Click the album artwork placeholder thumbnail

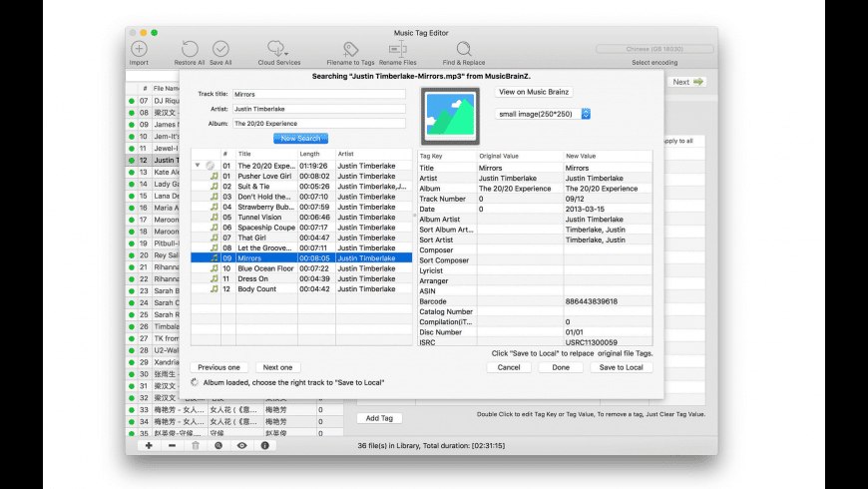[x=450, y=116]
